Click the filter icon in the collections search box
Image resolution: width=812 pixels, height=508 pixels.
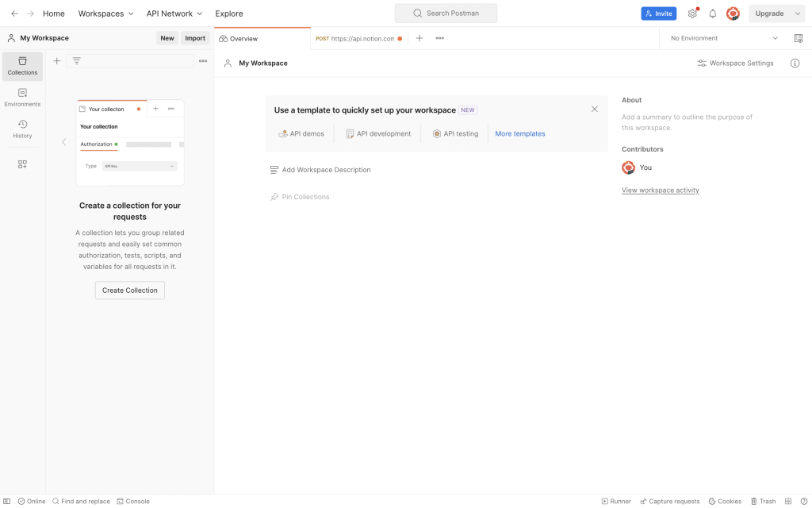tap(77, 61)
